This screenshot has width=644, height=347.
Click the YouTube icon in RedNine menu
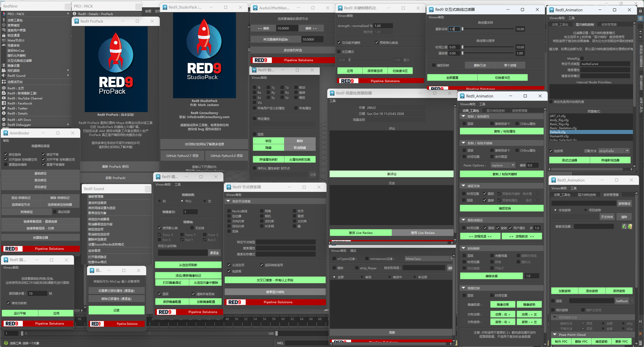pyautogui.click(x=4, y=98)
